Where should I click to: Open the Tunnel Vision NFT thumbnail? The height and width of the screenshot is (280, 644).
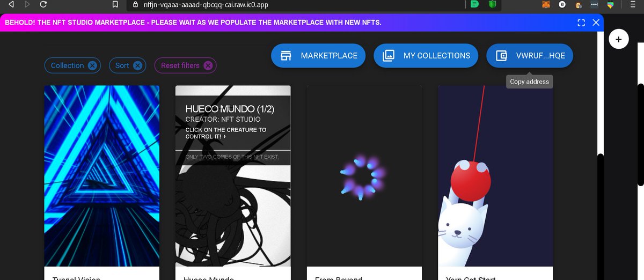coord(101,176)
